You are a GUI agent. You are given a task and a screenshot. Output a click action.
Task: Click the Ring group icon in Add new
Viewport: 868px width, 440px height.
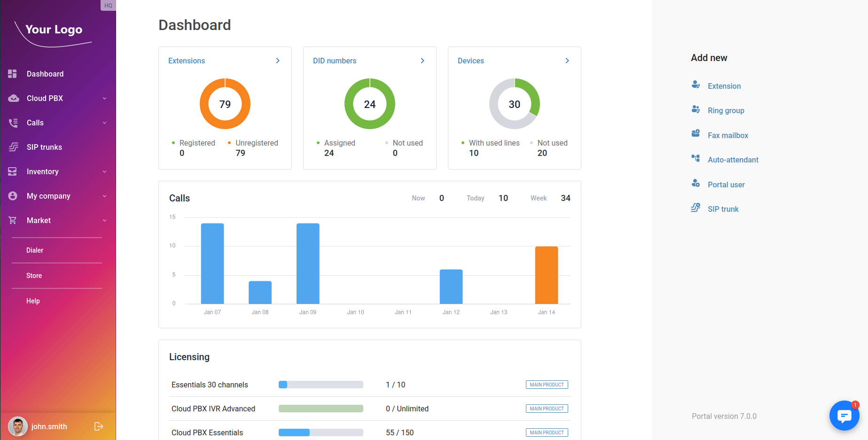click(x=696, y=109)
